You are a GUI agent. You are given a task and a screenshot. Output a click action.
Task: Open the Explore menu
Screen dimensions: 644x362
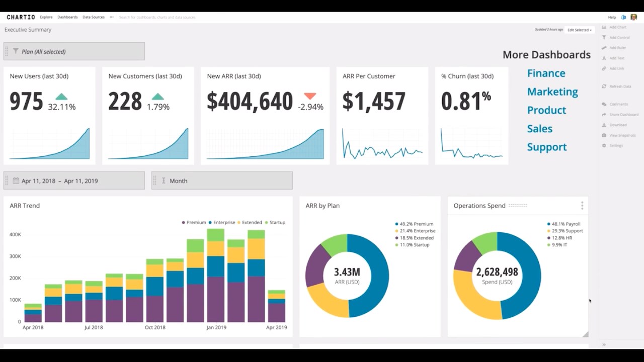46,17
